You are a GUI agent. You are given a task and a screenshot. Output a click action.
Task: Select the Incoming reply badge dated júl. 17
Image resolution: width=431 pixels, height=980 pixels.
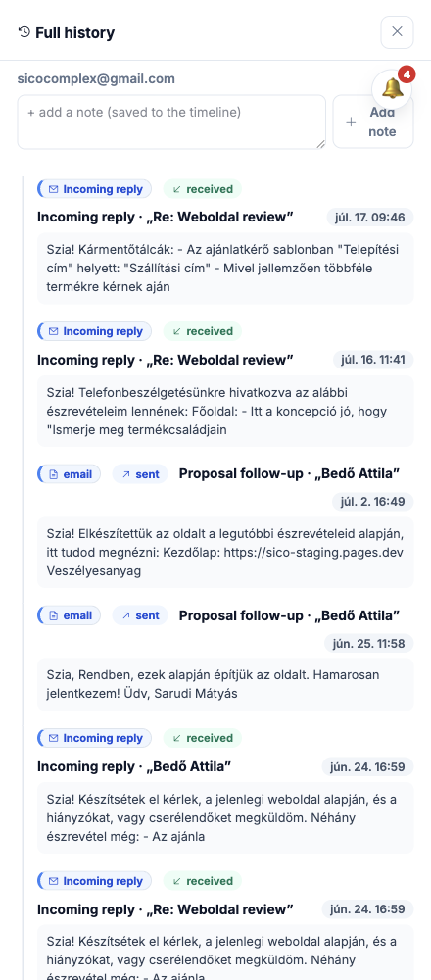[x=95, y=189]
